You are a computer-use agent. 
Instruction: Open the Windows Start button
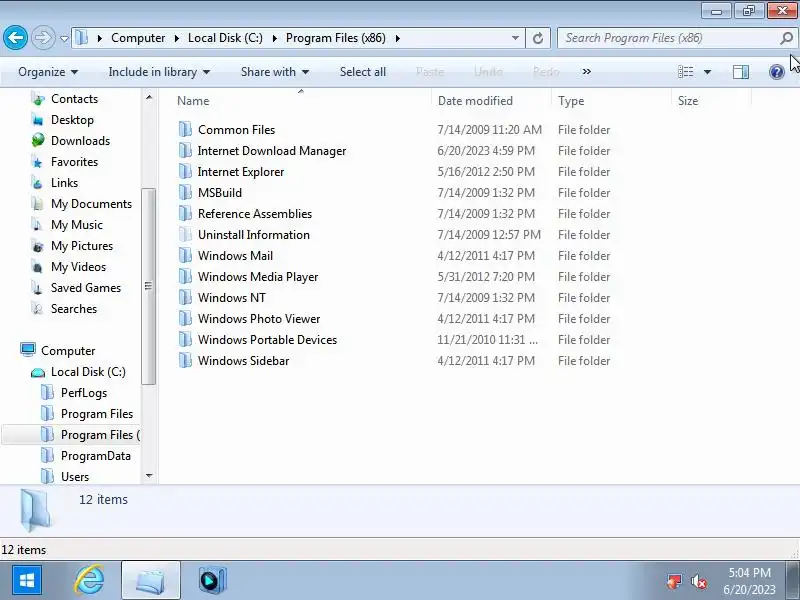[26, 580]
